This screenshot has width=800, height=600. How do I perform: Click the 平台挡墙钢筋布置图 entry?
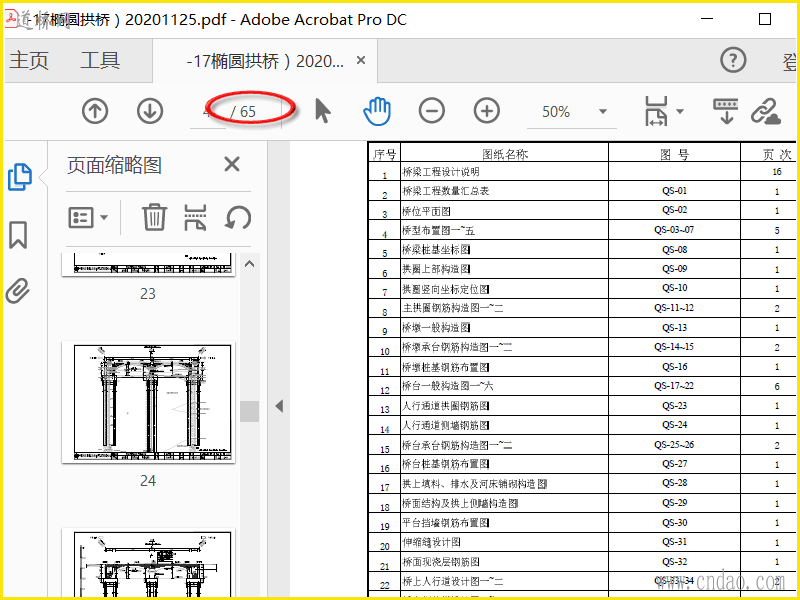[x=445, y=522]
